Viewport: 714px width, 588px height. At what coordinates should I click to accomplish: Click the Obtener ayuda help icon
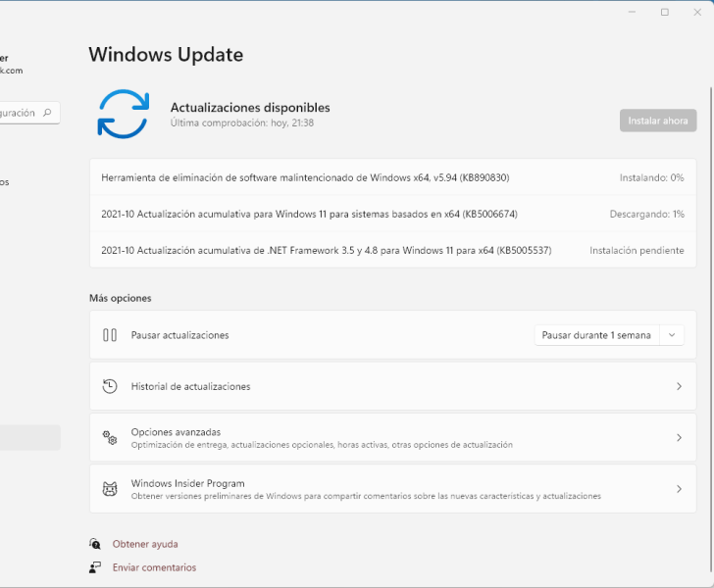point(95,544)
